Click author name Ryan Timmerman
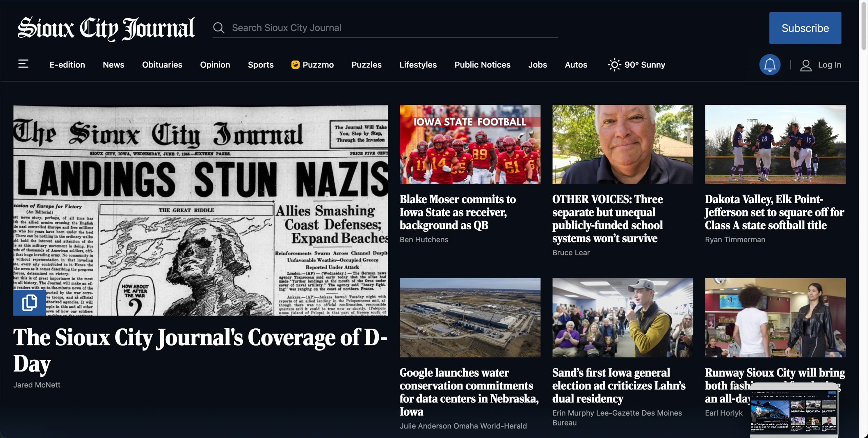This screenshot has width=868, height=438. (x=735, y=240)
